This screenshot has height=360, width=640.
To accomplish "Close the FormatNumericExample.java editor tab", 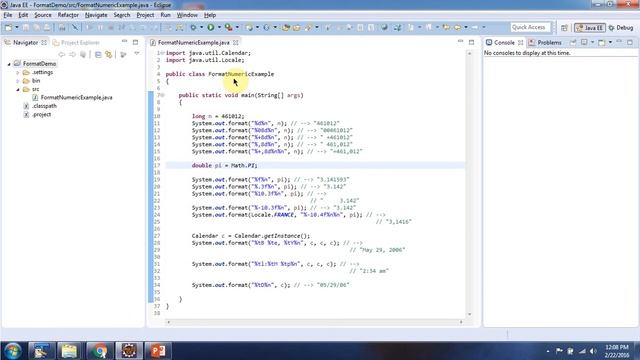I will (236, 42).
